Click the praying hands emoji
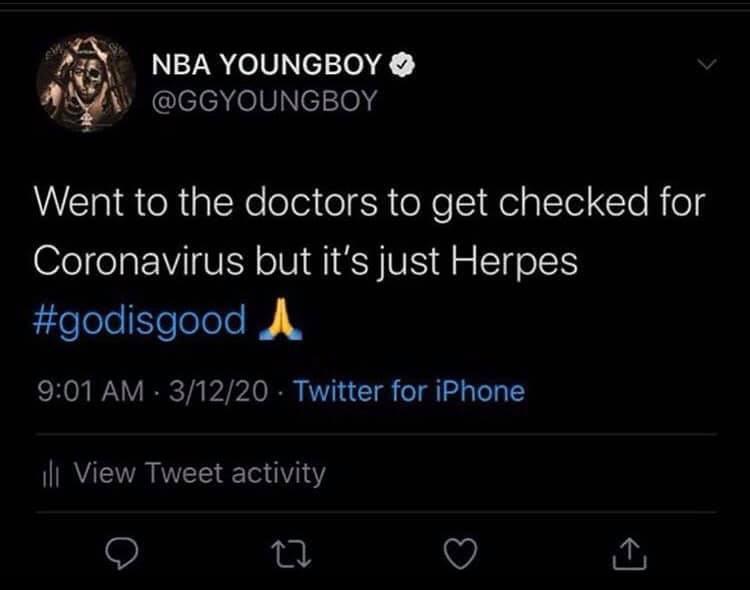 click(x=280, y=319)
